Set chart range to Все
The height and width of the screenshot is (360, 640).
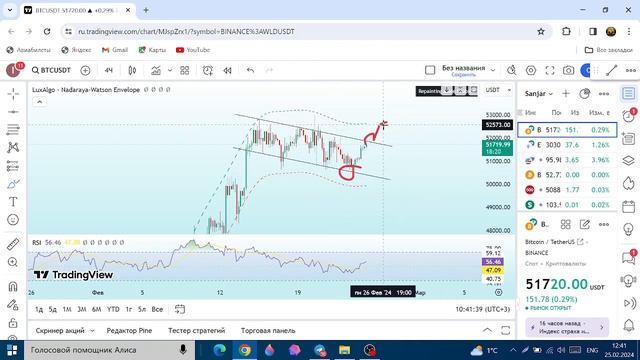click(157, 309)
